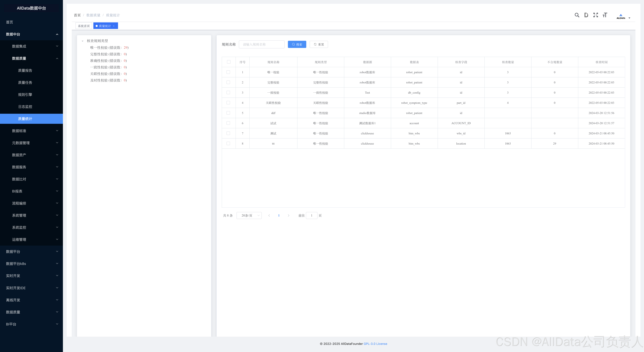This screenshot has height=352, width=644.
Task: Check the checkbox for row 8 ttt
Action: [228, 144]
